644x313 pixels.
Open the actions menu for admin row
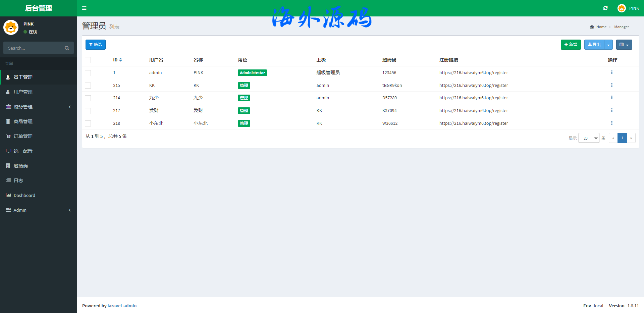coord(611,72)
